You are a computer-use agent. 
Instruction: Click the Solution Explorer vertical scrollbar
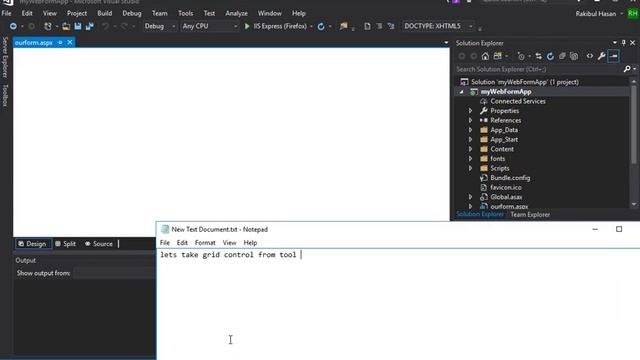pos(633,144)
